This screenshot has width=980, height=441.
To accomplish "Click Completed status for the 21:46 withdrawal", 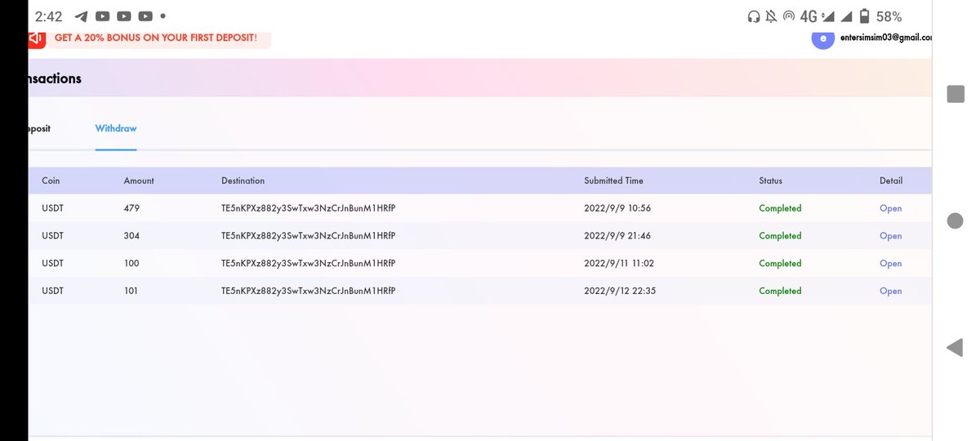I will click(x=781, y=236).
